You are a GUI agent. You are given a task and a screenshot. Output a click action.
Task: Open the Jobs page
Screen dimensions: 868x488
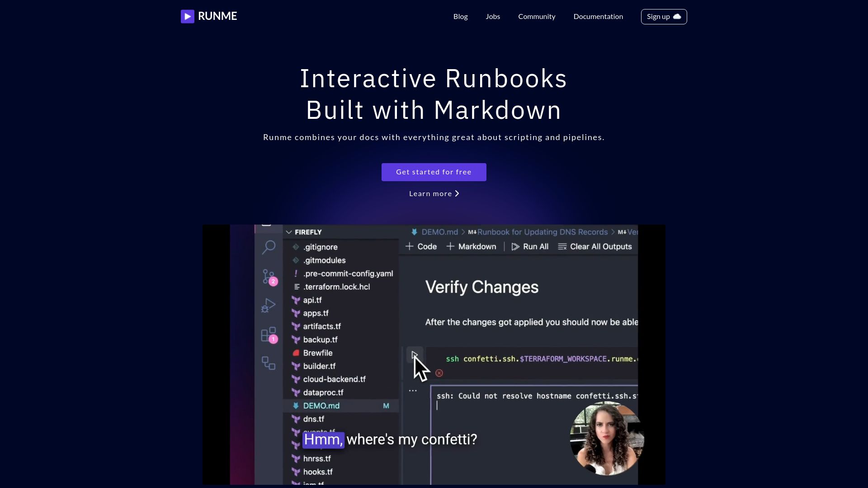[x=493, y=17]
